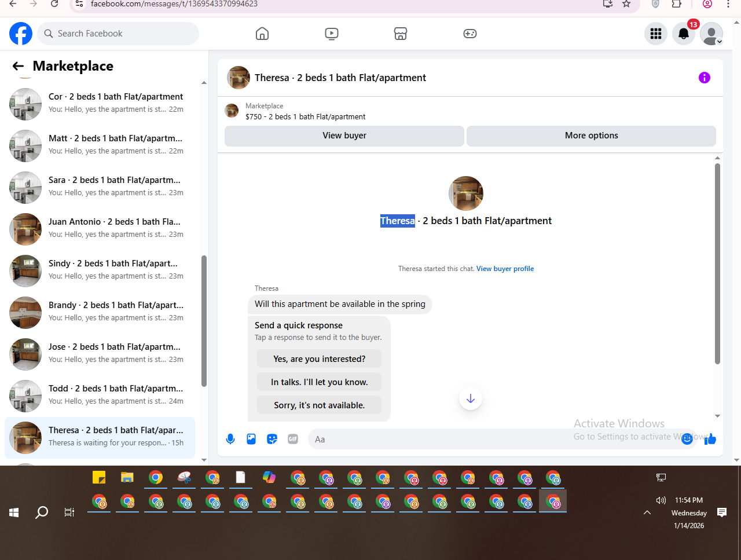741x560 pixels.
Task: Open the Chrome three-dot menu
Action: [728, 4]
